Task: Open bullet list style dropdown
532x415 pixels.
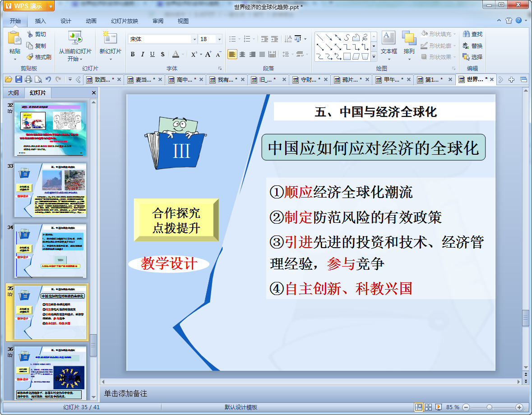Action: (x=240, y=39)
